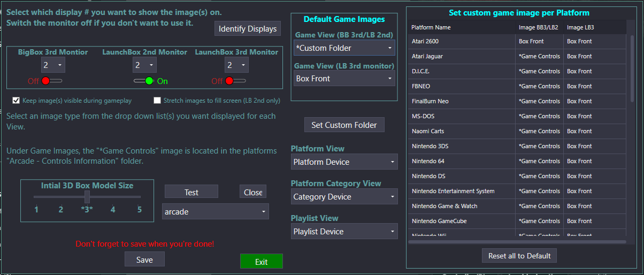Click slider size label 1

point(36,209)
